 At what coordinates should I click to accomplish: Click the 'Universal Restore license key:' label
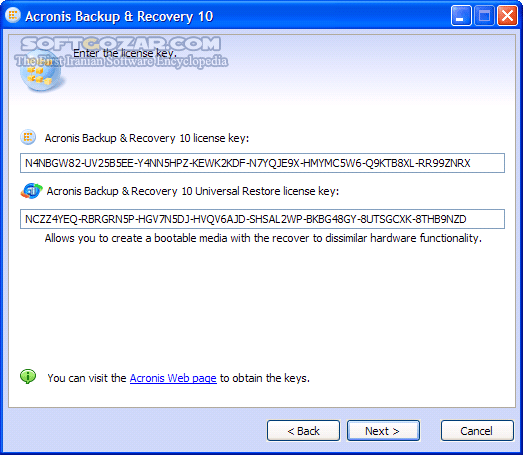click(193, 191)
